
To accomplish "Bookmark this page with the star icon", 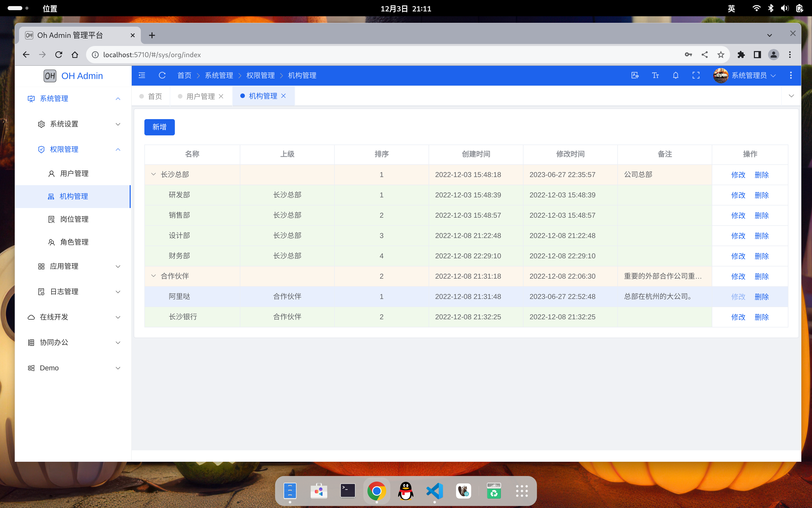I will tap(721, 54).
